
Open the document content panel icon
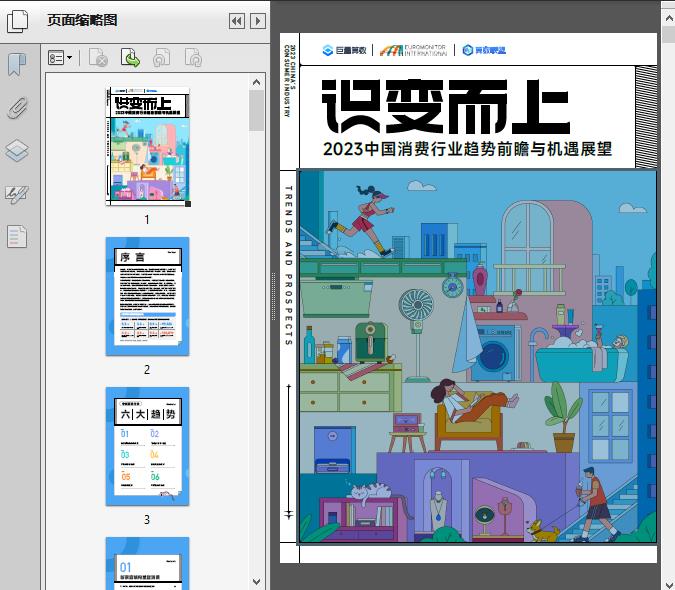[x=17, y=236]
